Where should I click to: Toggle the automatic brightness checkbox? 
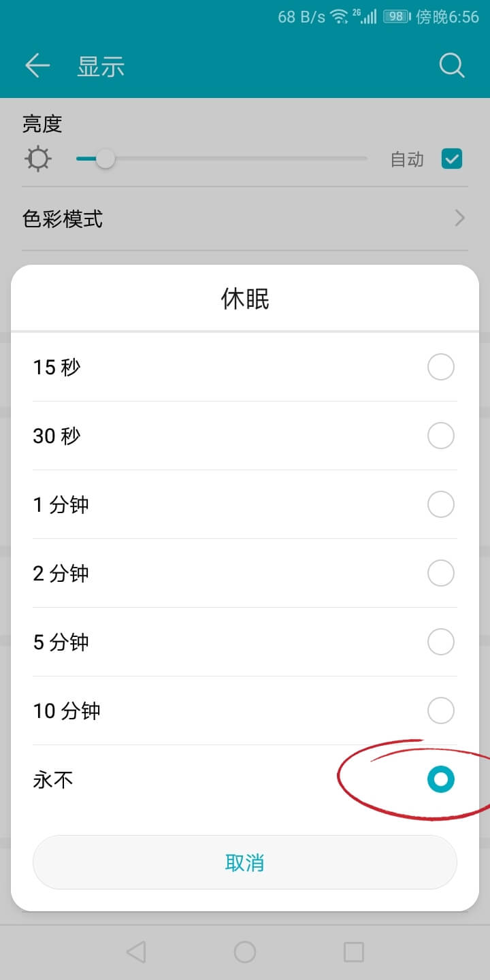point(452,159)
